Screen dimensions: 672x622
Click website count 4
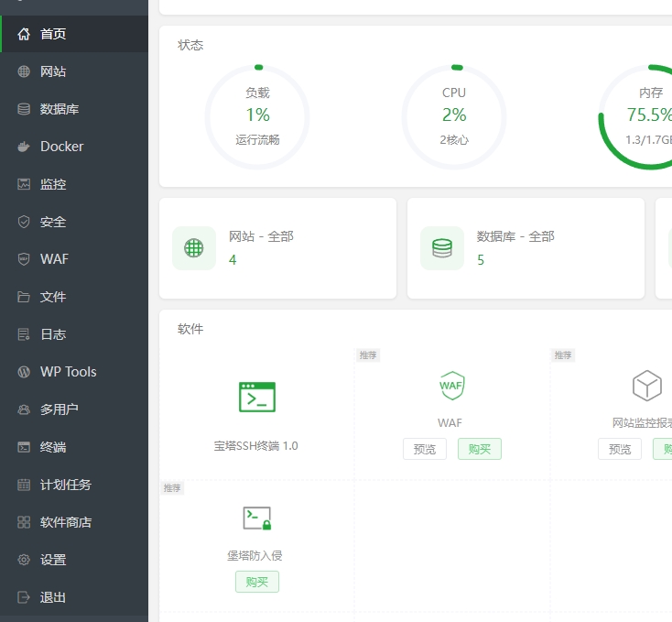coord(233,260)
